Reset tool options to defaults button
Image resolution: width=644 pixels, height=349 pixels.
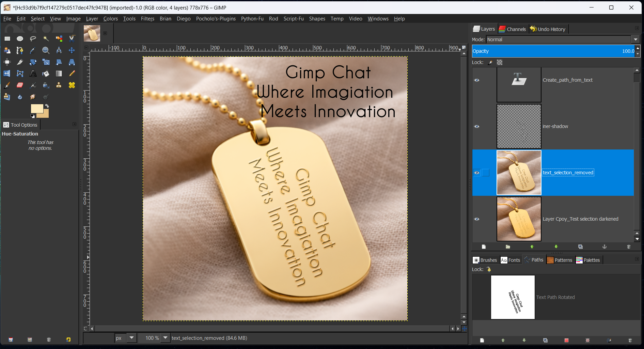point(68,339)
